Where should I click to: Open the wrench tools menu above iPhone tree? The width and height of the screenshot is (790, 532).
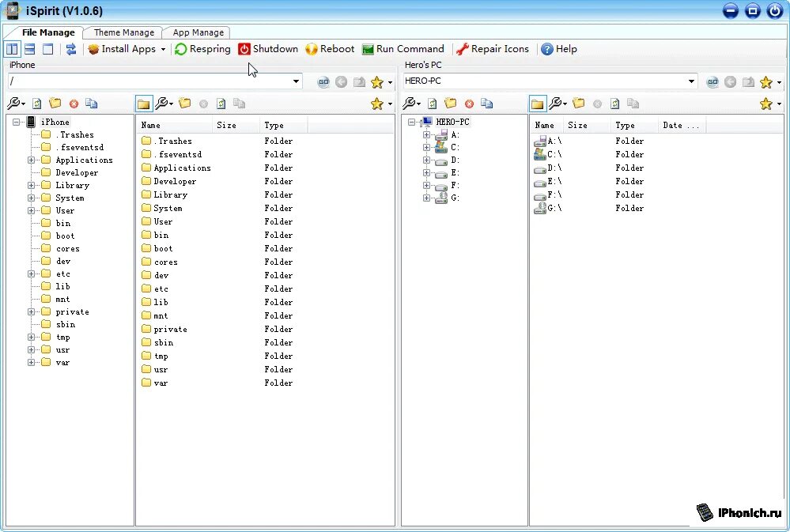click(16, 104)
